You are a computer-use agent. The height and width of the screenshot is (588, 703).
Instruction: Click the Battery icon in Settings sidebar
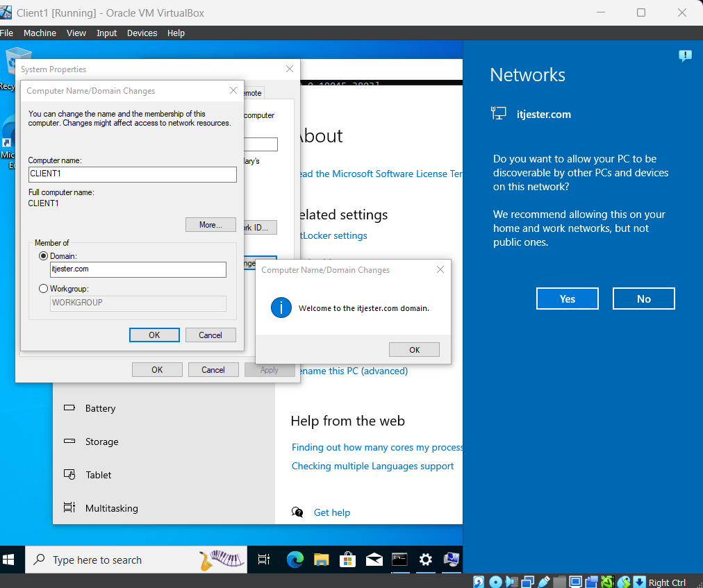coord(69,408)
